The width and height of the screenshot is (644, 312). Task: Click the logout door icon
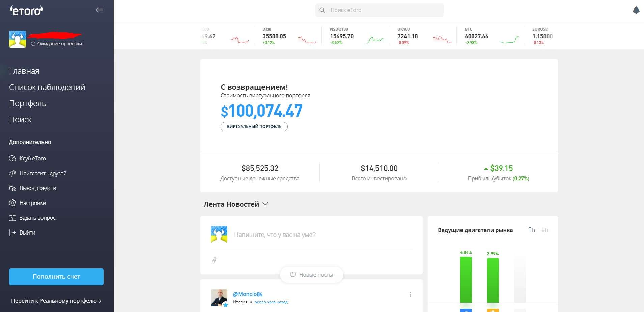[12, 232]
